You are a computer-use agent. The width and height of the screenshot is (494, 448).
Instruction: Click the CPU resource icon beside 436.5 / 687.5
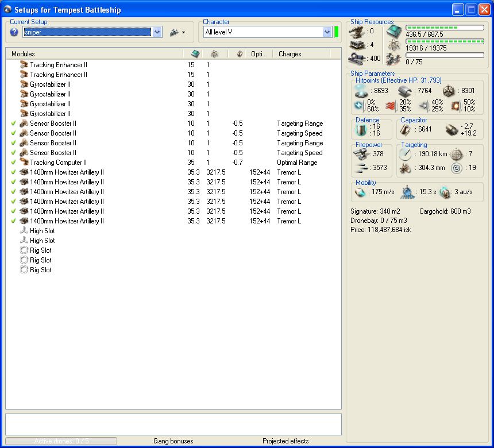pyautogui.click(x=394, y=31)
